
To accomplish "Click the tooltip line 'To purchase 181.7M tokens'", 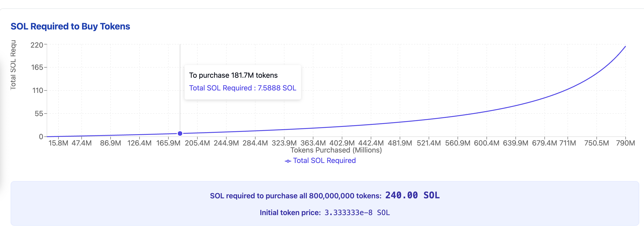I will click(x=233, y=75).
